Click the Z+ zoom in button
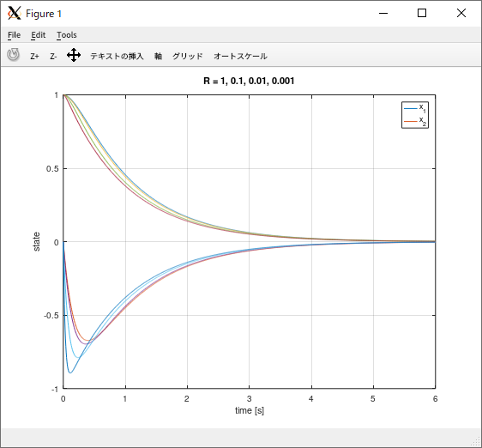The height and width of the screenshot is (448, 482). coord(34,57)
